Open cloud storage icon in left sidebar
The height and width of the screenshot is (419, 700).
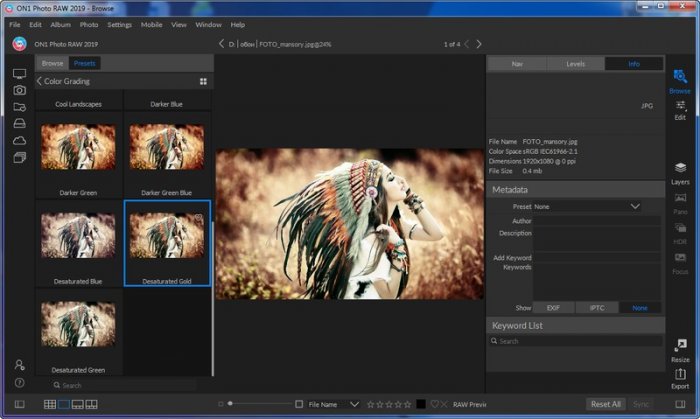click(x=19, y=141)
